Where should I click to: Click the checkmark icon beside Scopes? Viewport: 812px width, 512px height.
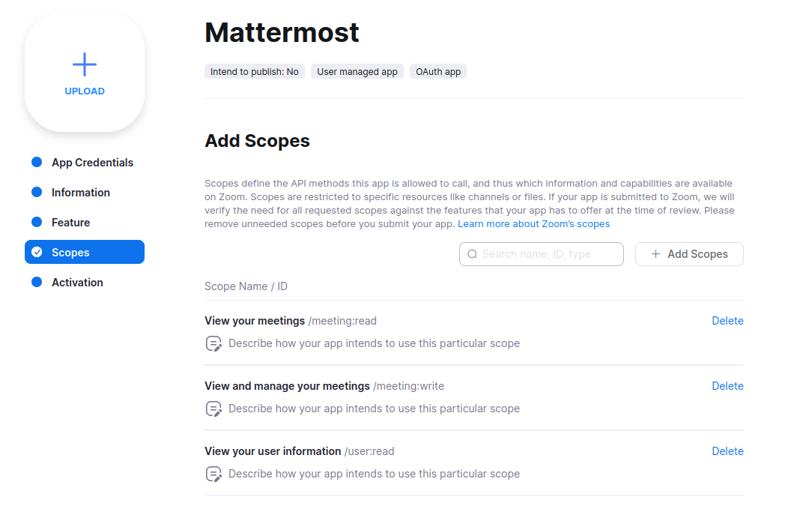click(37, 253)
